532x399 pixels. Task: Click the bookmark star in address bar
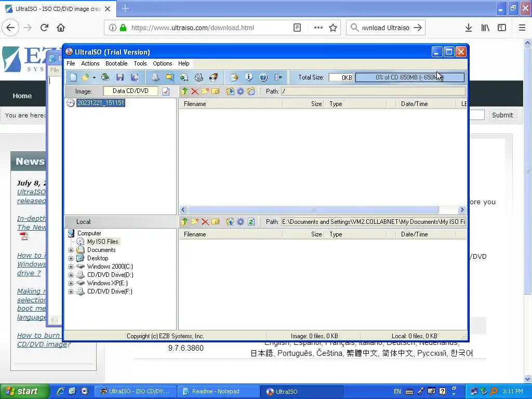point(333,28)
